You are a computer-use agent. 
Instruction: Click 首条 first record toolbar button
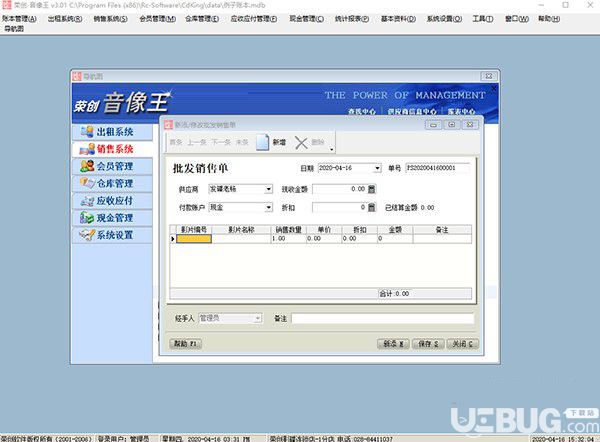tap(176, 142)
